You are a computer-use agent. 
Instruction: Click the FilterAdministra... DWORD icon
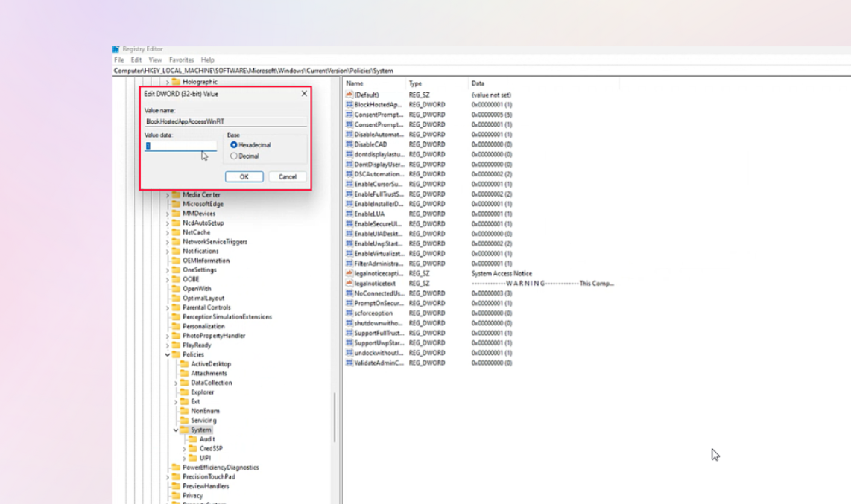(349, 264)
